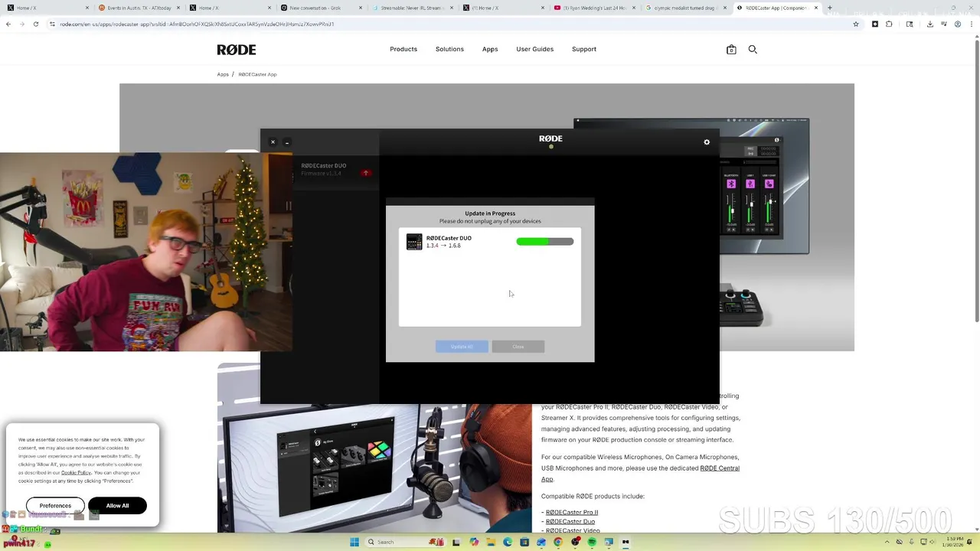
Task: Click the red firmware update arrow icon
Action: (x=366, y=173)
